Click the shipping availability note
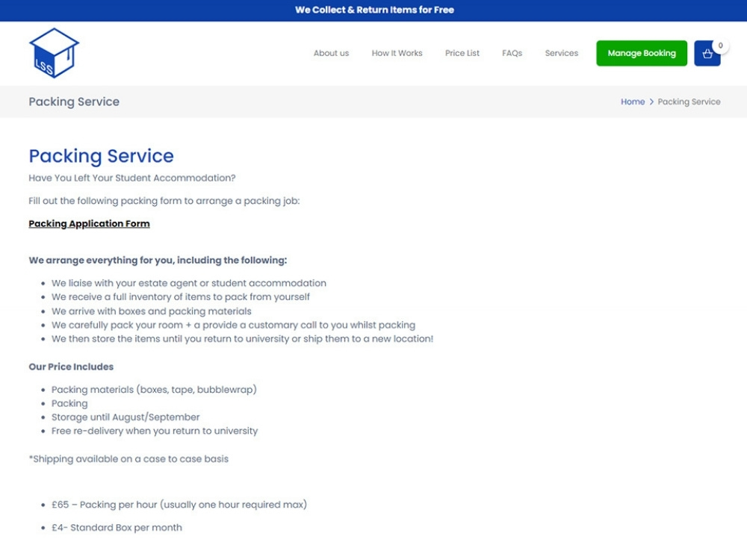Screen dimensions: 747x560 [x=128, y=459]
